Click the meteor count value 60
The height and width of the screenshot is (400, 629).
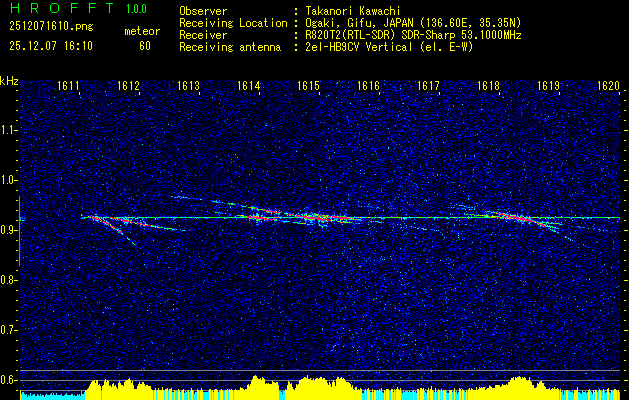(x=145, y=46)
